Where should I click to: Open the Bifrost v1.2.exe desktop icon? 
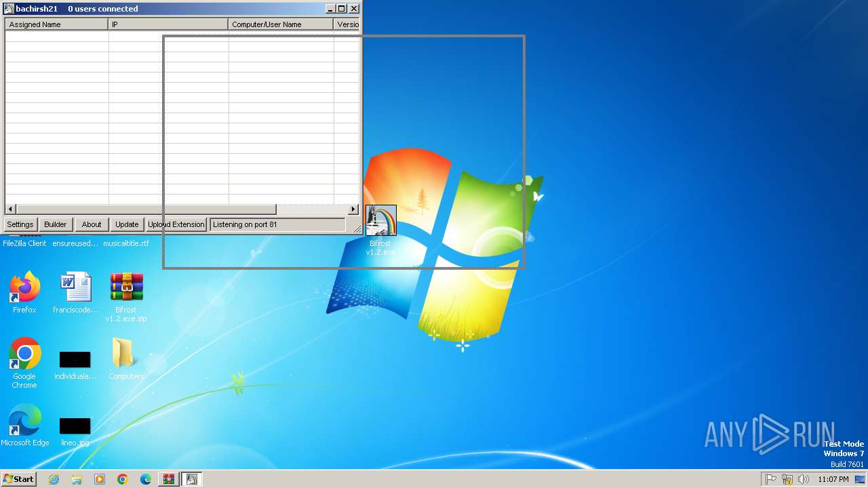coord(380,230)
